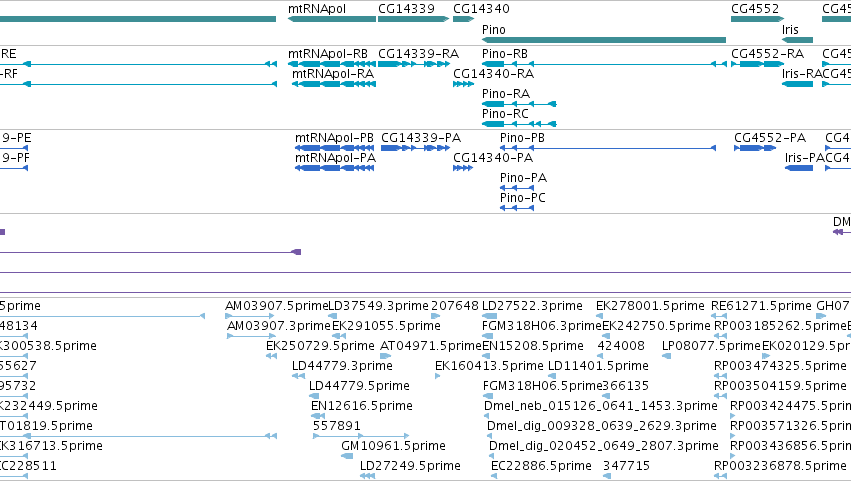
Task: Select the CG14340 gene feature
Action: click(x=463, y=19)
